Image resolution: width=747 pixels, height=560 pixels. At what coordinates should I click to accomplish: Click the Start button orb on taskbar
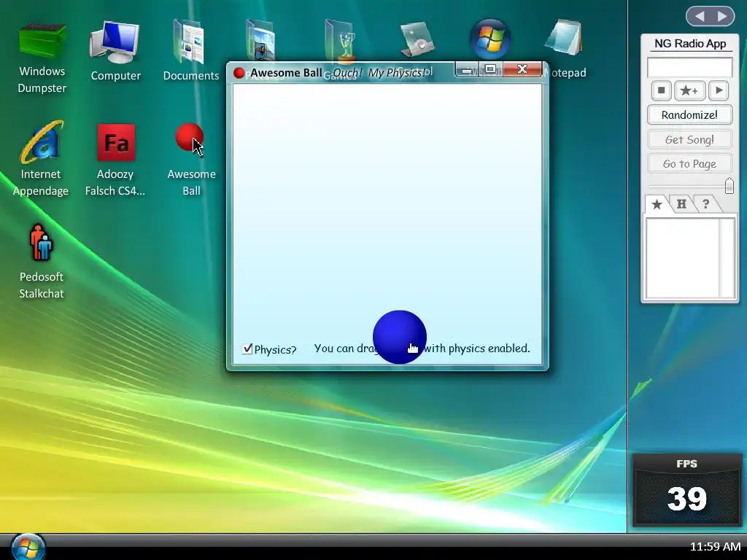click(x=28, y=548)
